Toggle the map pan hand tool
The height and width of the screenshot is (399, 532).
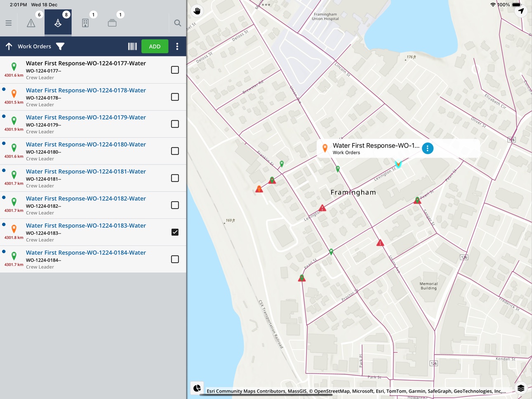(x=197, y=11)
